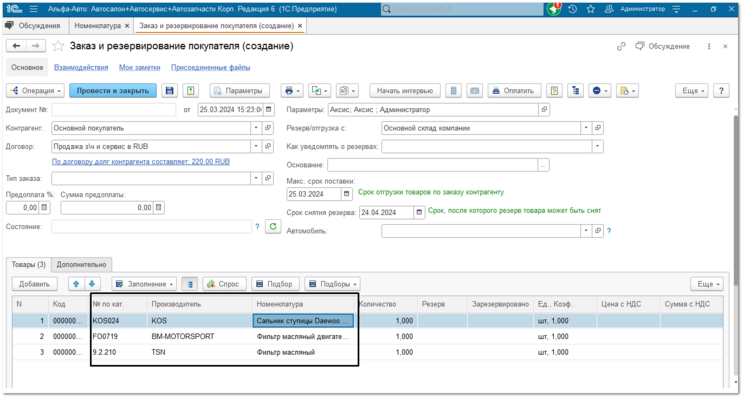Open the Взаимодействия link
This screenshot has width=743, height=398.
pyautogui.click(x=81, y=67)
